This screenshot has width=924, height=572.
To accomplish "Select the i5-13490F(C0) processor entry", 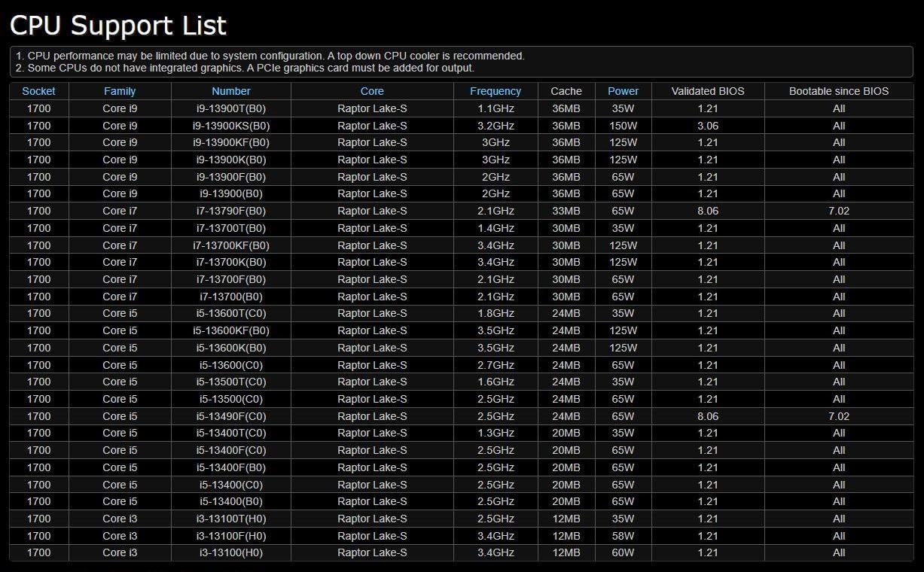I will tap(230, 416).
